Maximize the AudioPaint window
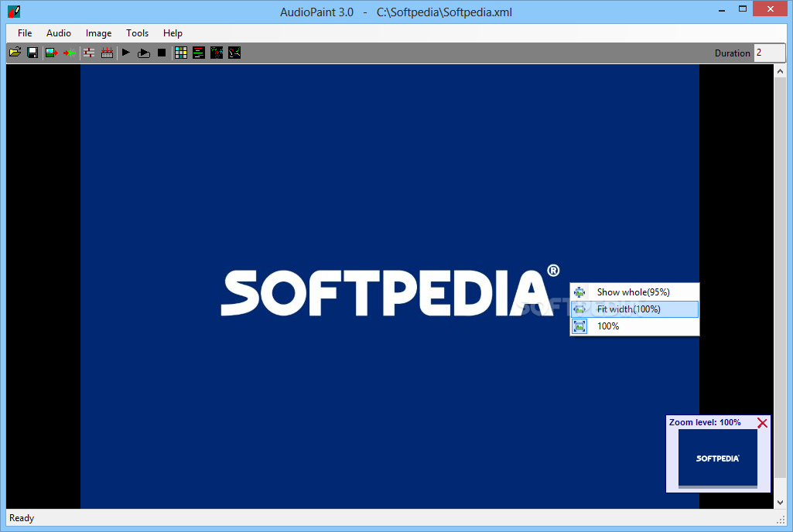The width and height of the screenshot is (793, 532). click(x=743, y=9)
